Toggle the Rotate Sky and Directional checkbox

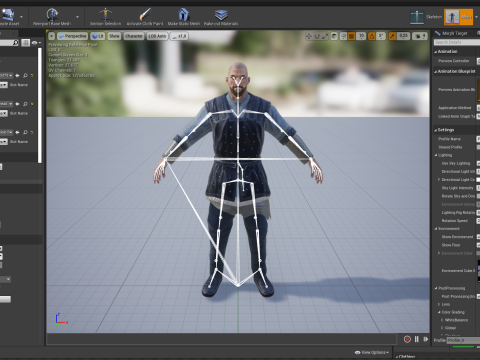pyautogui.click(x=478, y=196)
